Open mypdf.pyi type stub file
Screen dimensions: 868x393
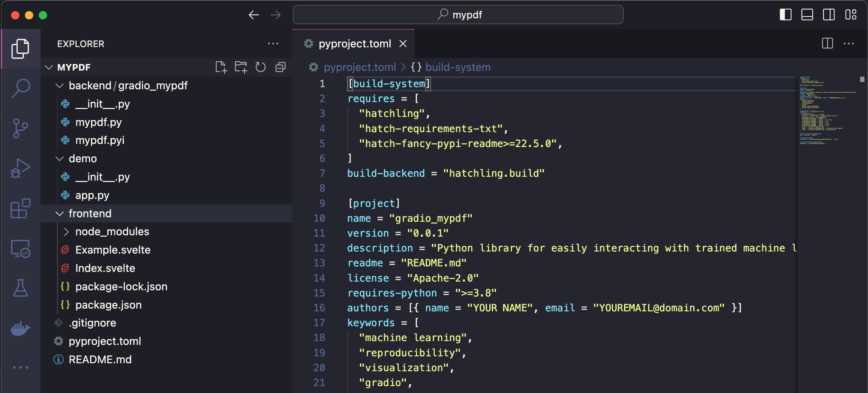click(166, 140)
